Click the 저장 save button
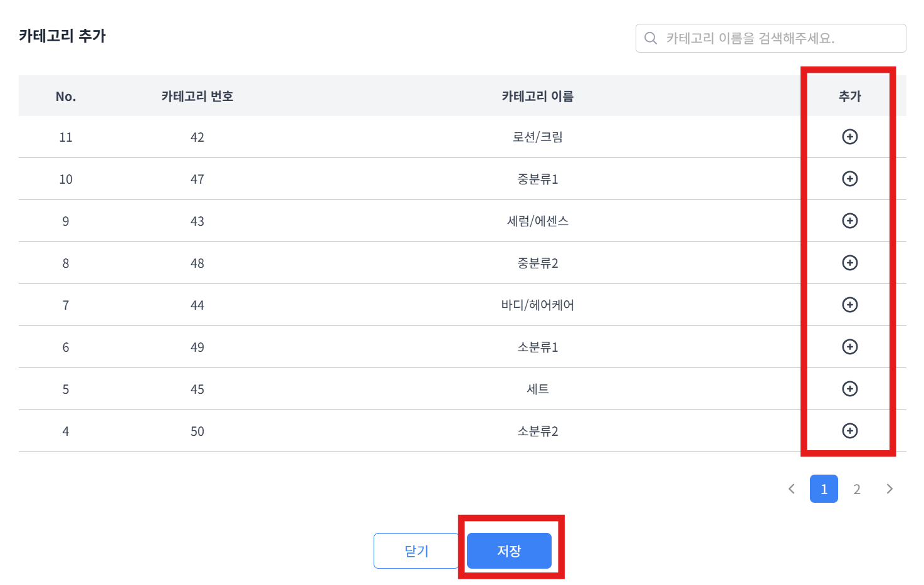The height and width of the screenshot is (585, 924). tap(509, 551)
